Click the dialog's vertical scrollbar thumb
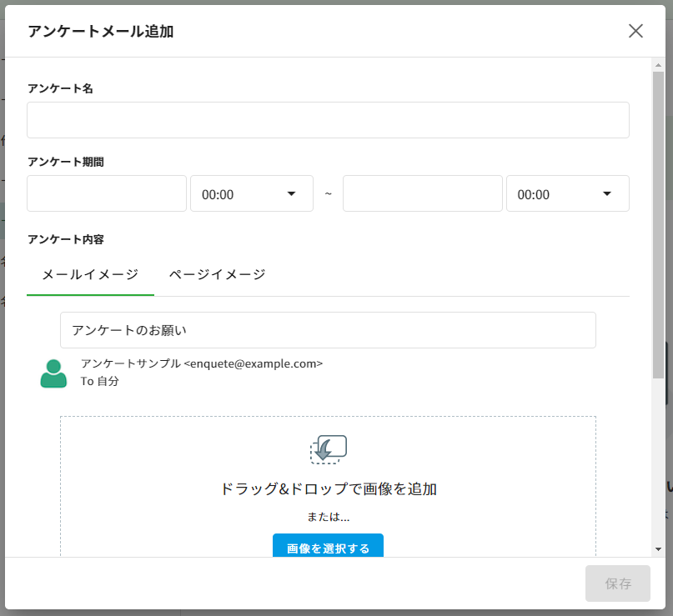 (659, 225)
